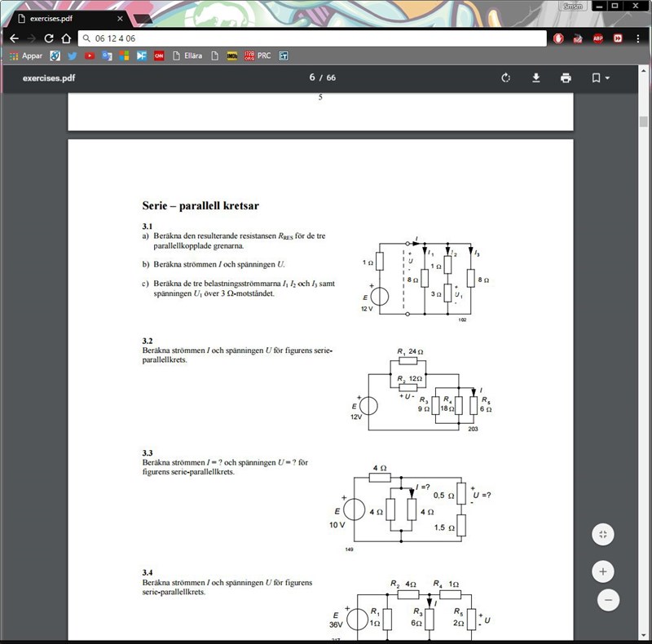
Task: Click the fit to page button
Action: coord(603,534)
